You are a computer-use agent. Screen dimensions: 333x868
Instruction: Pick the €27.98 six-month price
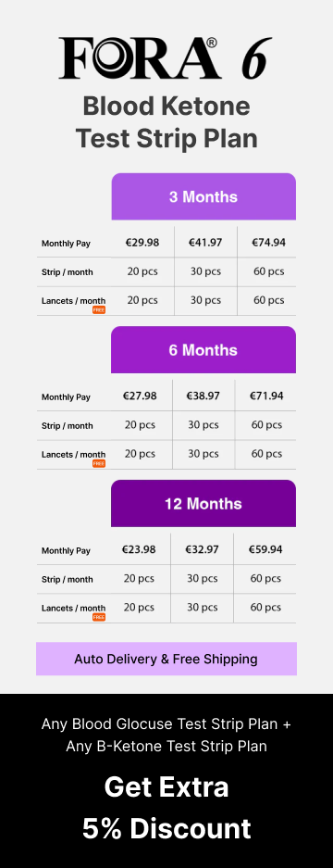point(140,396)
